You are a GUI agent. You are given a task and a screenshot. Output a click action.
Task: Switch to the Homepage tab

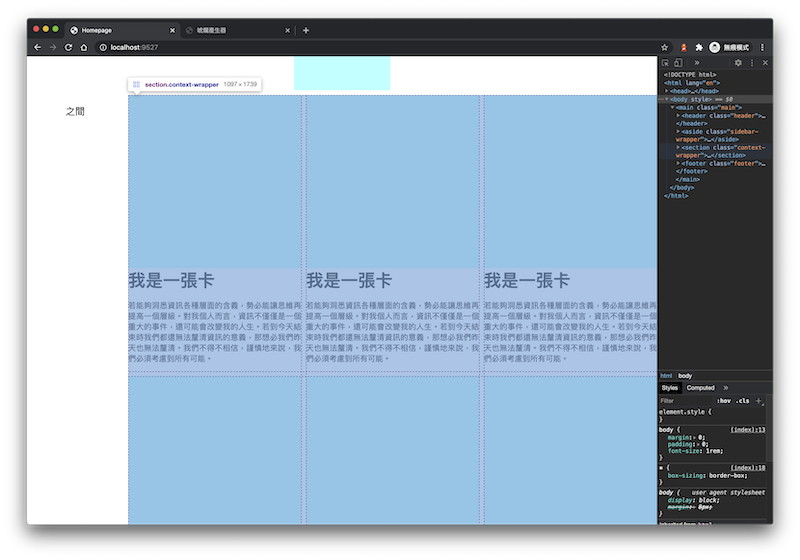[x=121, y=31]
